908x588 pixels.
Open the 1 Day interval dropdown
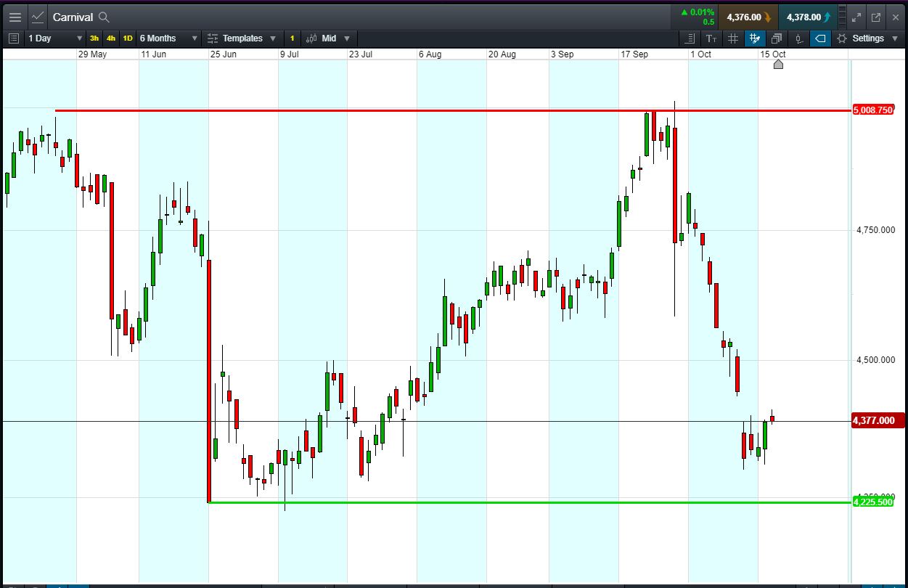click(x=55, y=38)
